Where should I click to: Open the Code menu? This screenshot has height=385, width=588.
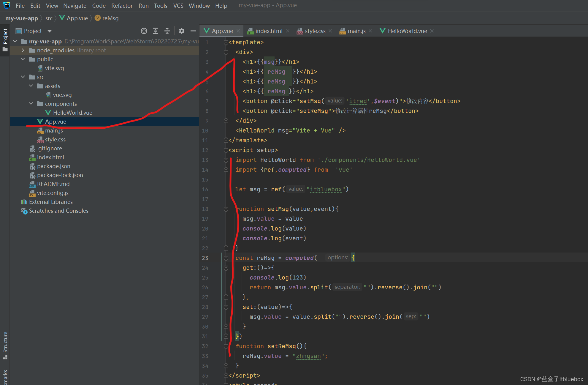coord(99,6)
